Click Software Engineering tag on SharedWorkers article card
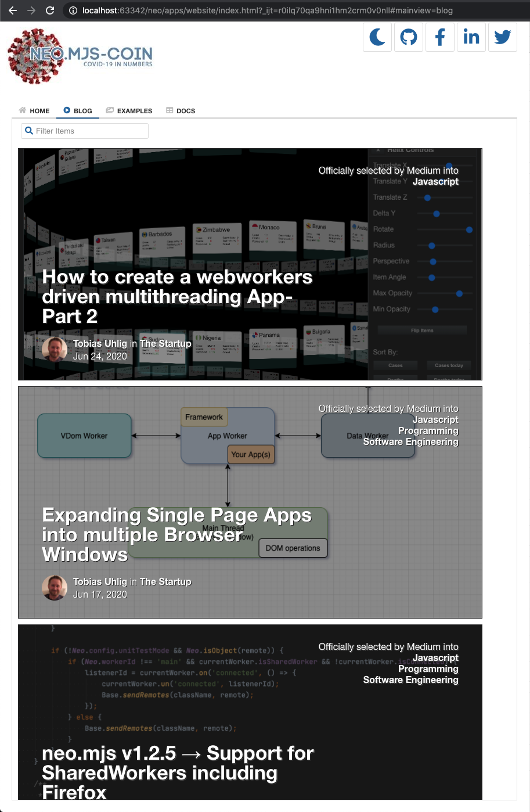The height and width of the screenshot is (812, 530). tap(411, 680)
